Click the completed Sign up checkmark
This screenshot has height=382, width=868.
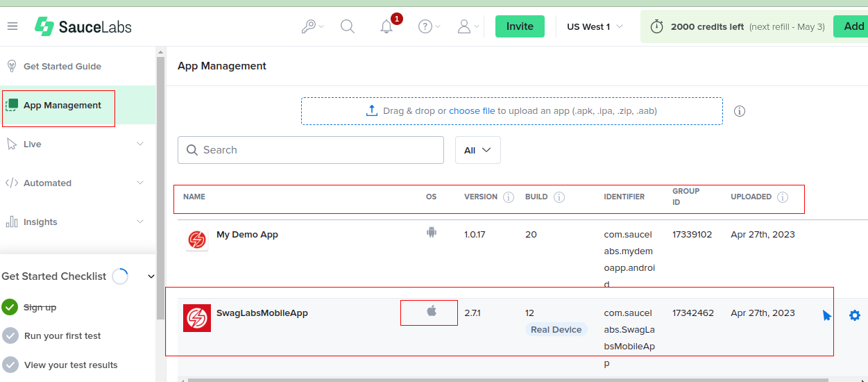(x=10, y=307)
